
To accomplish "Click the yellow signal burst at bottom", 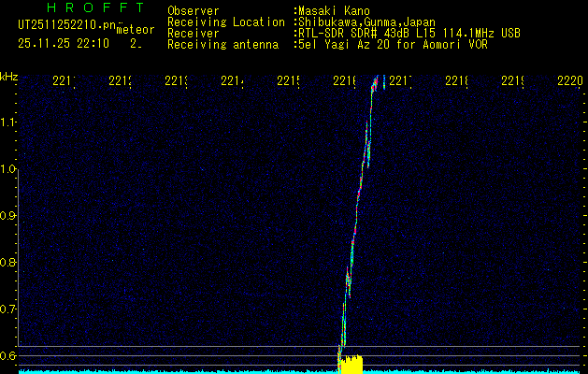I will pyautogui.click(x=351, y=365).
